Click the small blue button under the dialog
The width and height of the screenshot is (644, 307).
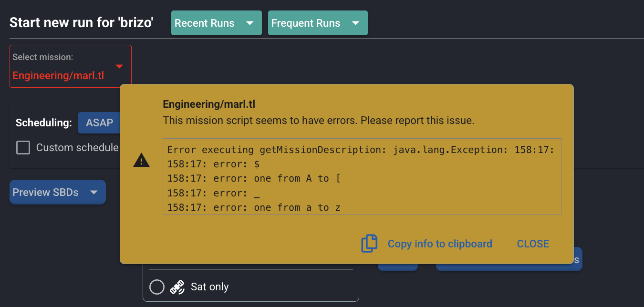(x=397, y=267)
